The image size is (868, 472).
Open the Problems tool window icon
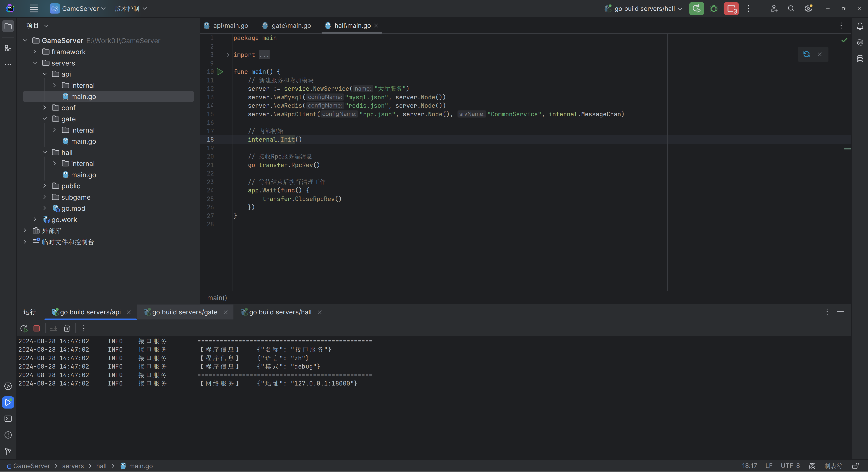(x=8, y=435)
